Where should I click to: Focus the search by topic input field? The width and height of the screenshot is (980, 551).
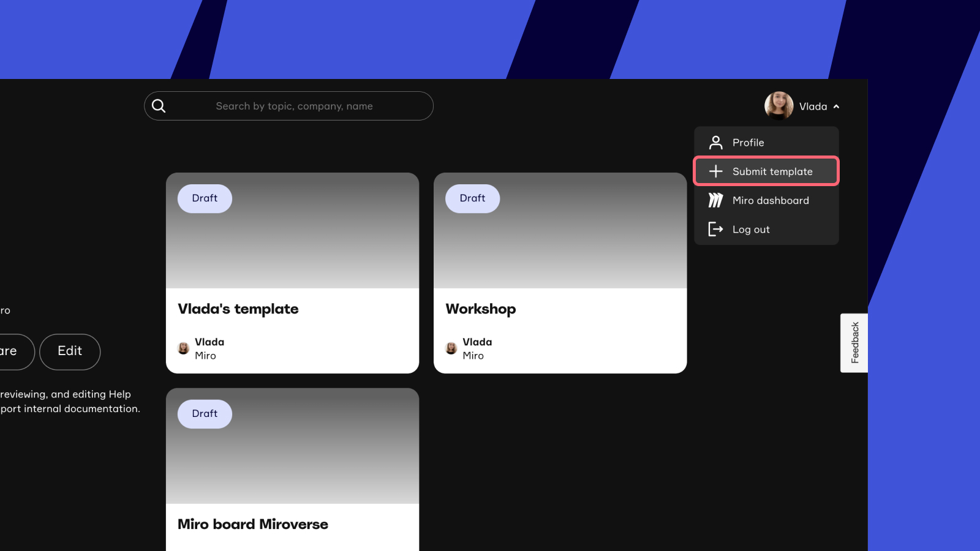tap(294, 106)
